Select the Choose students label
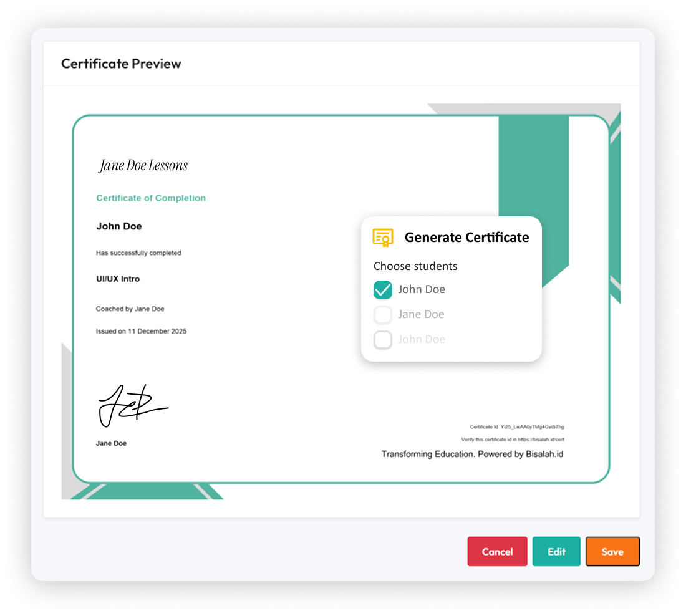686x616 pixels. pyautogui.click(x=415, y=266)
